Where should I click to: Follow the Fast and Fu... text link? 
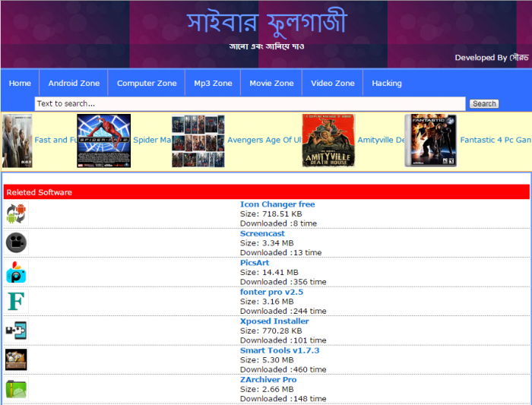click(55, 140)
